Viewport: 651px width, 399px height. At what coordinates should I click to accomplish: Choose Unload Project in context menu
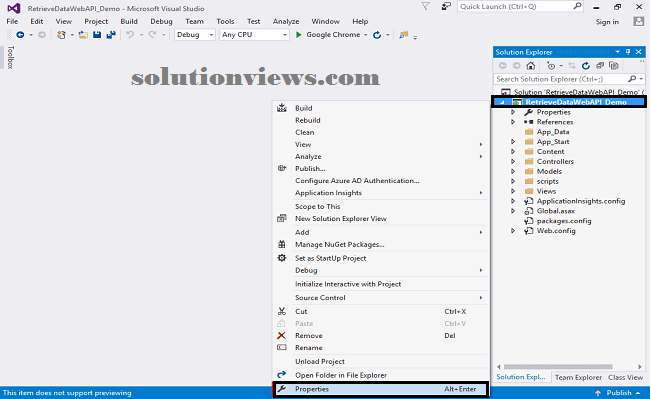coord(380,362)
